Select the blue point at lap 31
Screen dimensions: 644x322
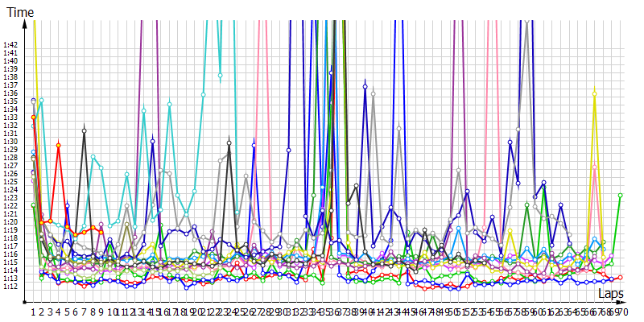288,151
